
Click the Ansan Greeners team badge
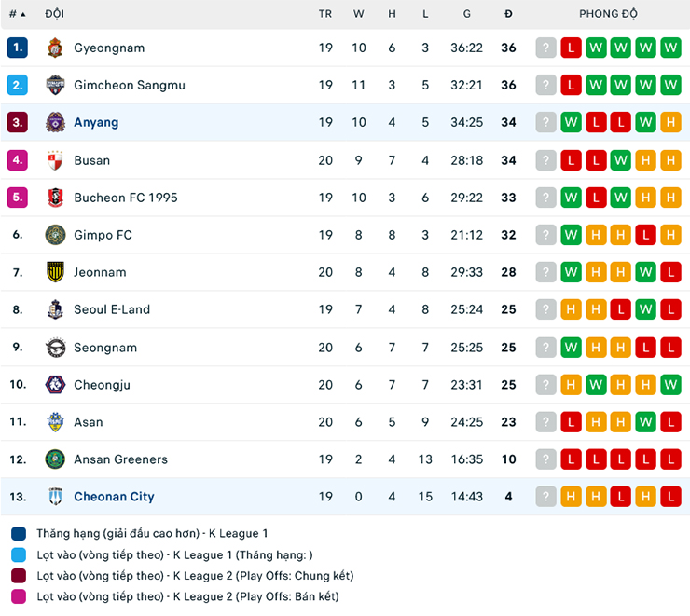[x=55, y=459]
